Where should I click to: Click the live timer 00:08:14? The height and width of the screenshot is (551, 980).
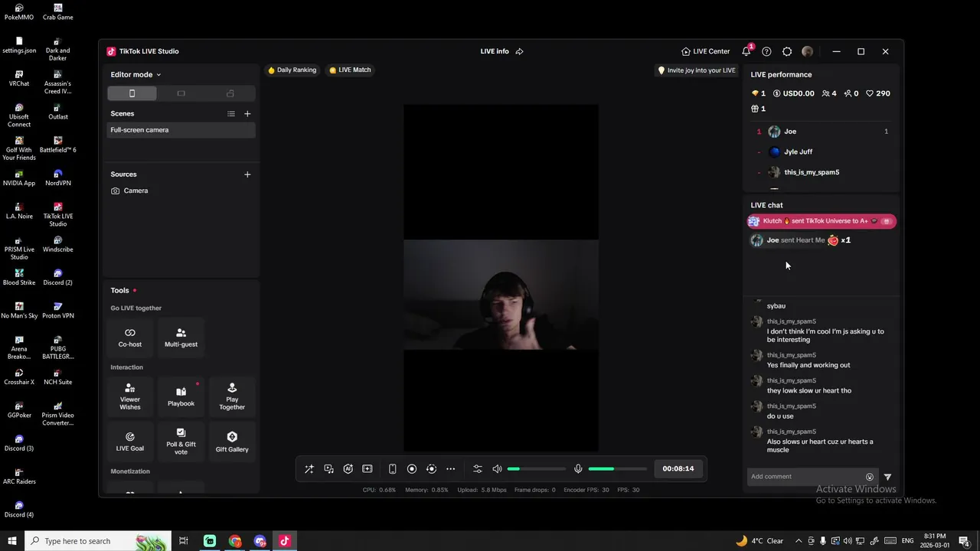click(x=678, y=469)
